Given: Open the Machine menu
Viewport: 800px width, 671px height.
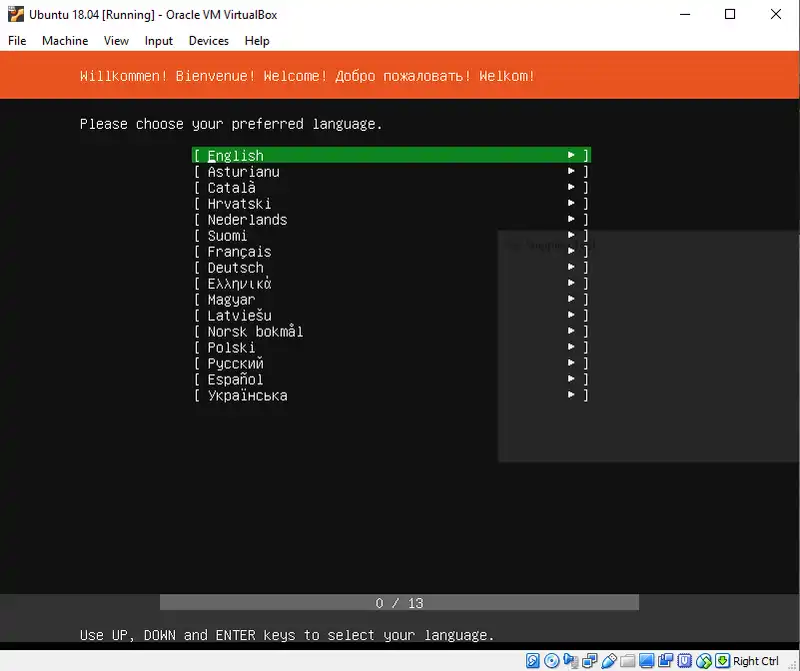Looking at the screenshot, I should pyautogui.click(x=65, y=41).
